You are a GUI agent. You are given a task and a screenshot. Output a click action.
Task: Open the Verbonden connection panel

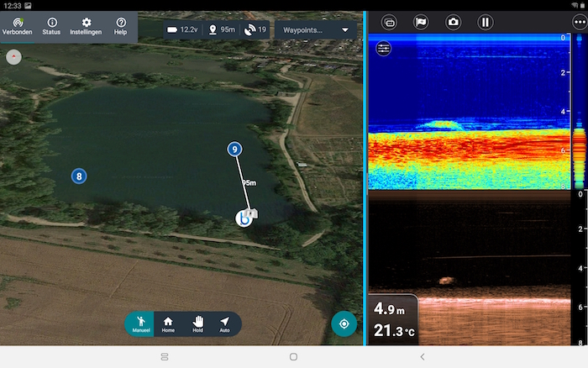18,27
